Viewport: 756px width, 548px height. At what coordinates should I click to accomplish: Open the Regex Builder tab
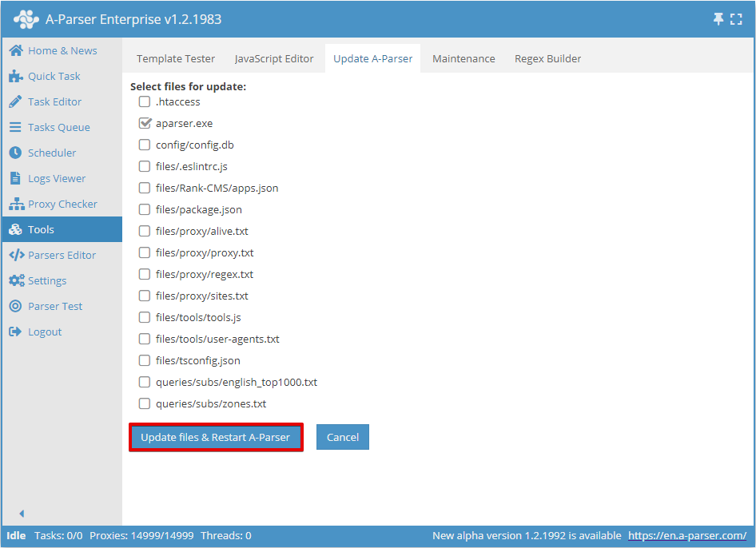[x=547, y=58]
